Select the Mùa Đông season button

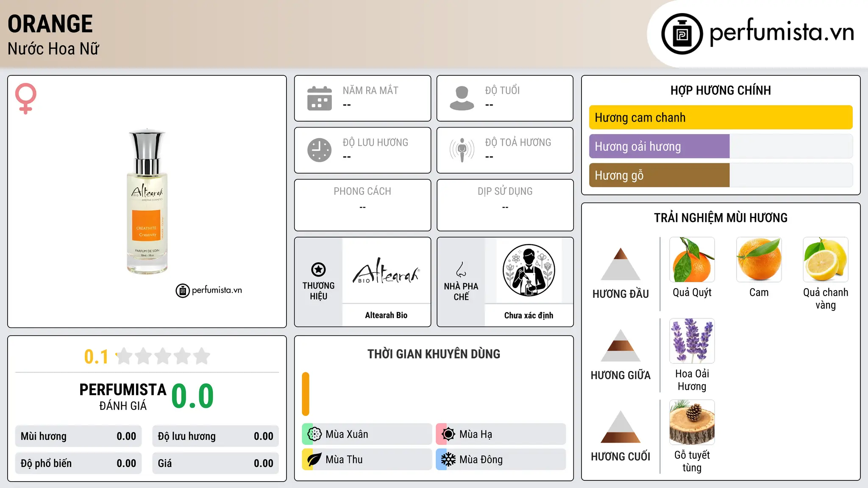pos(501,460)
